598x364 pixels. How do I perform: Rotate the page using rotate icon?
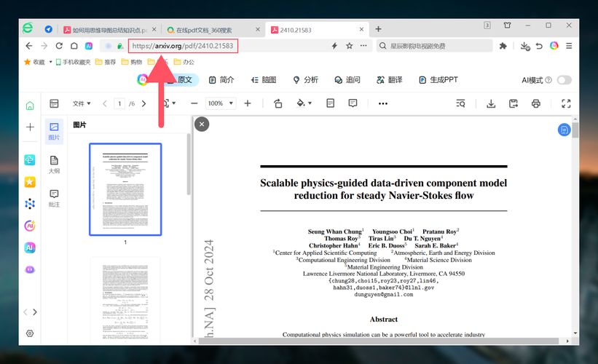click(x=278, y=103)
